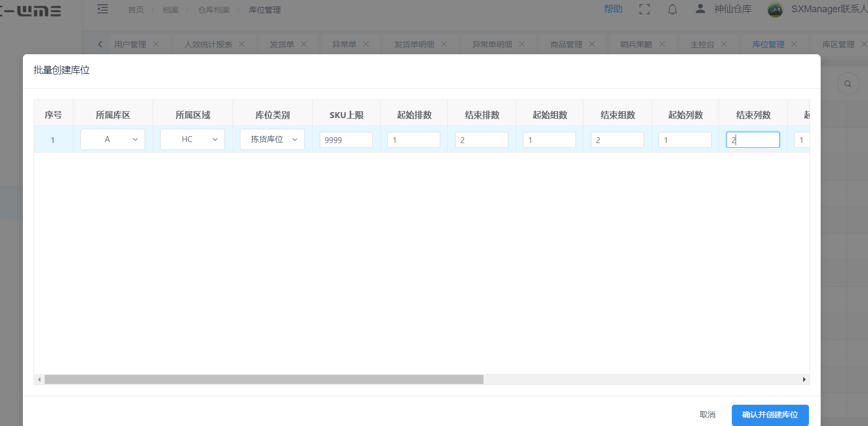Click the 档案 breadcrumb

pos(171,10)
